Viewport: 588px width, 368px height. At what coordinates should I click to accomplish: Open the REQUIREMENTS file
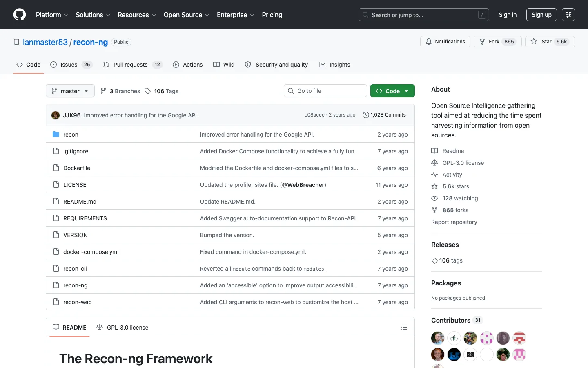(x=85, y=218)
